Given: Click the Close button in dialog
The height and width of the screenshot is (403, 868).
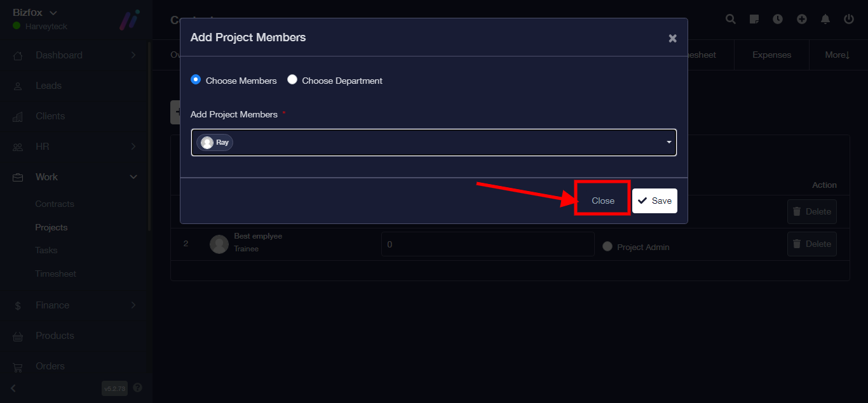Looking at the screenshot, I should click(x=603, y=201).
